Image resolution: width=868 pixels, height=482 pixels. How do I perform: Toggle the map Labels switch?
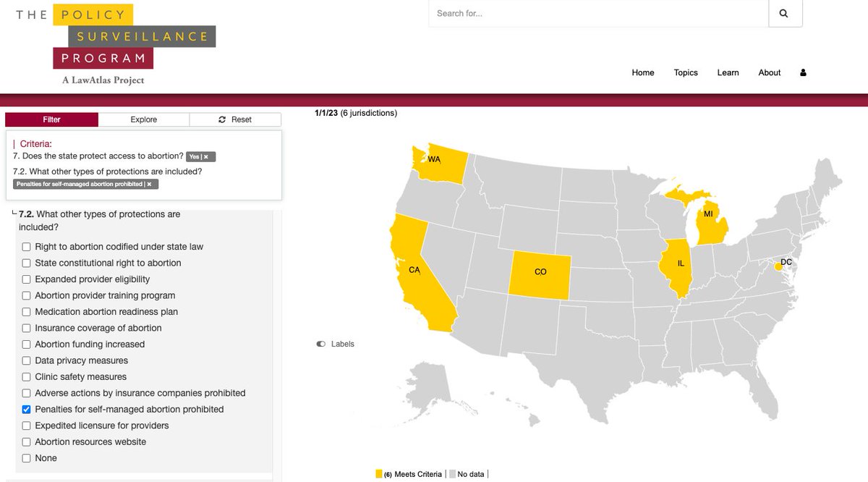coord(321,344)
